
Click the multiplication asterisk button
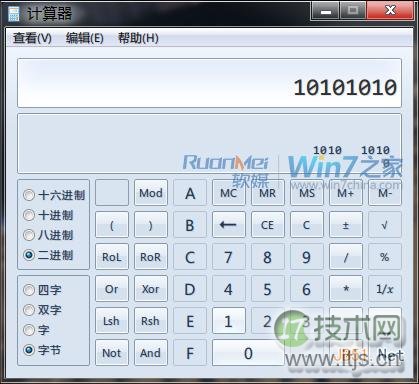[x=346, y=289]
